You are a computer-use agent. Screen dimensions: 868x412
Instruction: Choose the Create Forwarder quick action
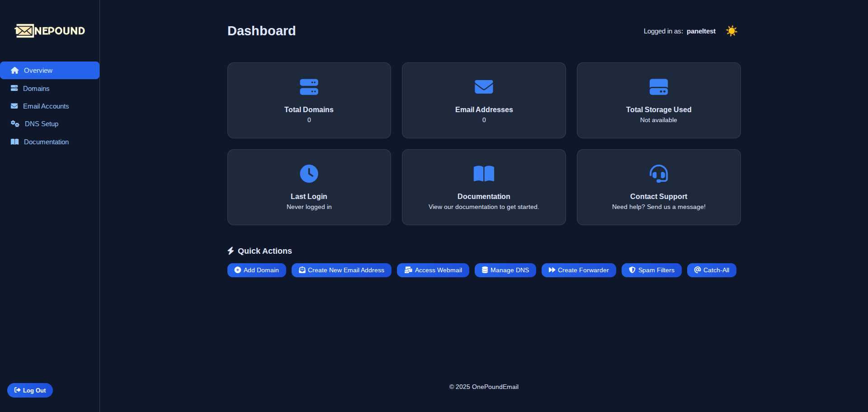(578, 270)
